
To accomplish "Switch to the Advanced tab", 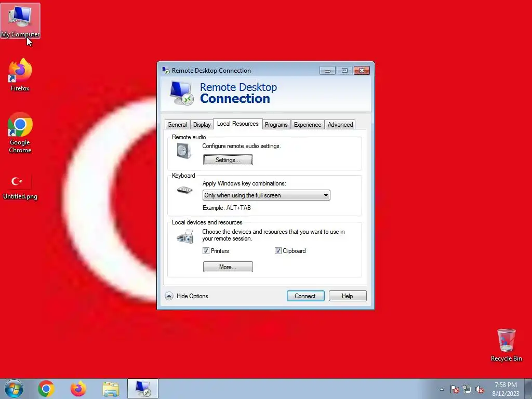I will [x=340, y=125].
